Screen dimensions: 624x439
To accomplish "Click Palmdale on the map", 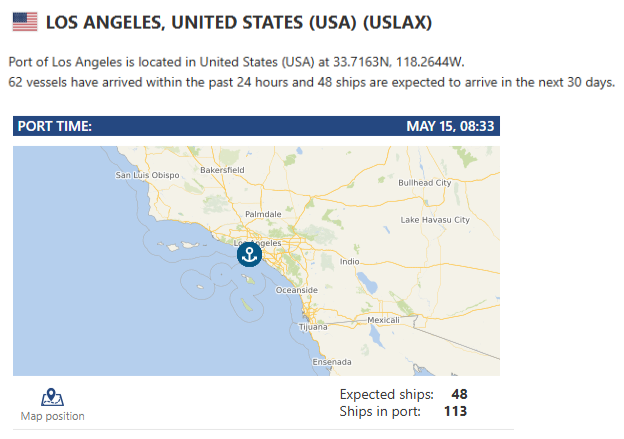I will tap(263, 214).
